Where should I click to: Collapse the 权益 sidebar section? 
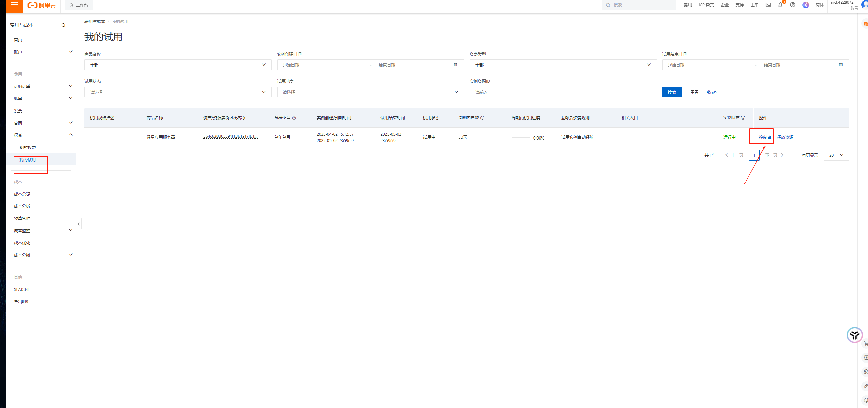point(70,135)
